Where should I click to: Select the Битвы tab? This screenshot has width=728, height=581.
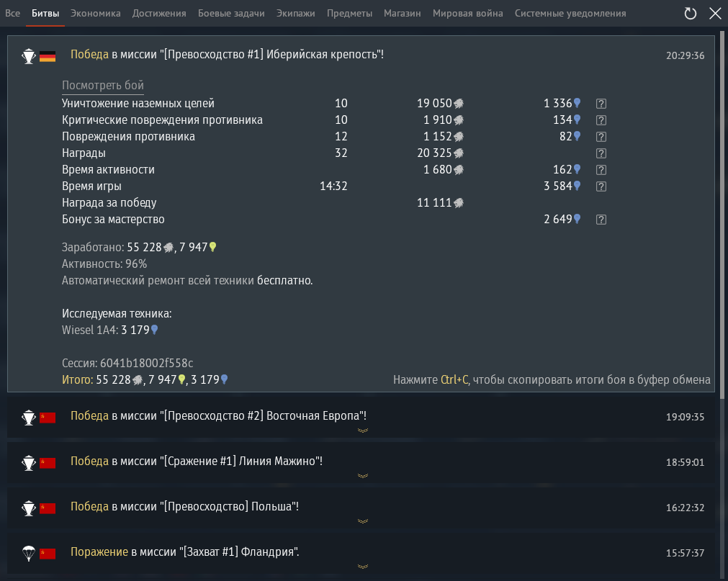(x=45, y=14)
